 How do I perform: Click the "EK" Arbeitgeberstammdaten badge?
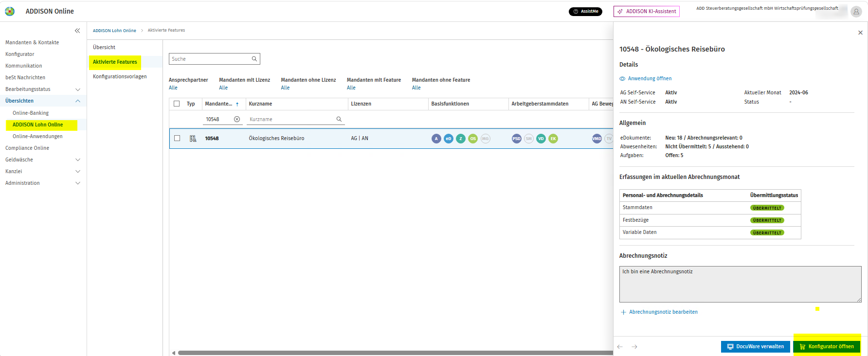pos(553,139)
